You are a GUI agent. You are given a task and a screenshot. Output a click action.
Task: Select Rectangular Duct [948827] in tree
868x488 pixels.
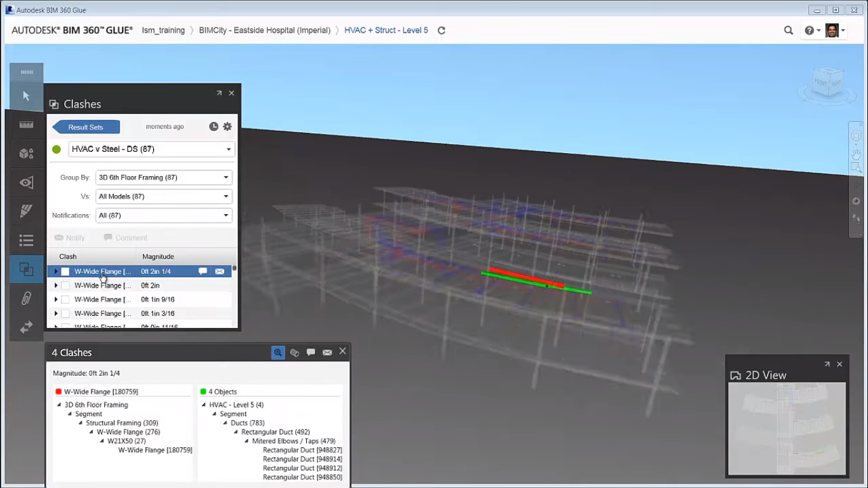point(302,451)
